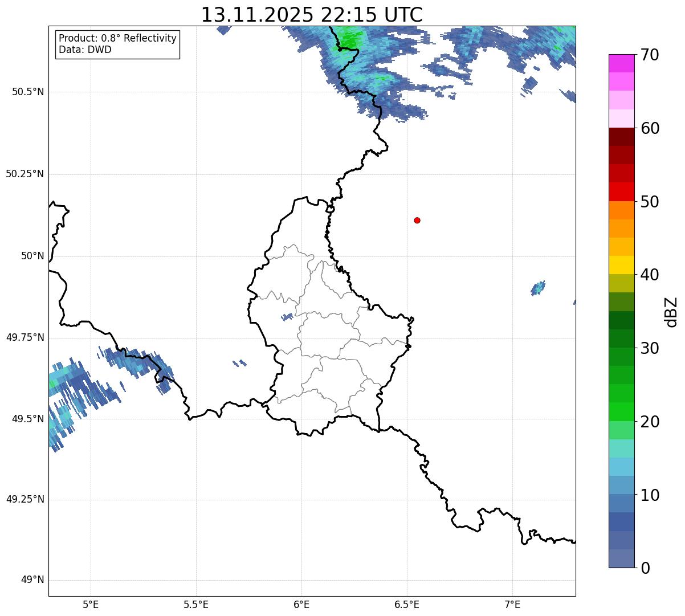This screenshot has width=685, height=616.
Task: Pick the olive swatch just below 40 dBZ
Action: pyautogui.click(x=622, y=284)
